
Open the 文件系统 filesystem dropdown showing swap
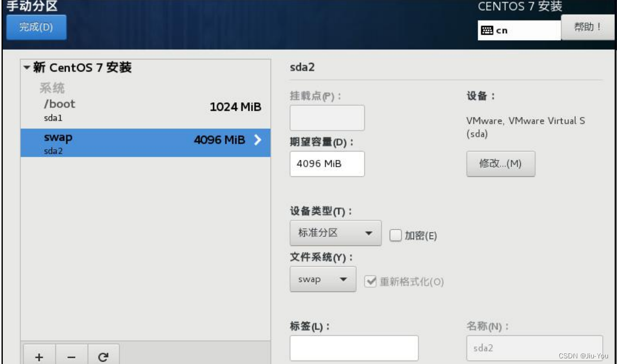(x=322, y=279)
